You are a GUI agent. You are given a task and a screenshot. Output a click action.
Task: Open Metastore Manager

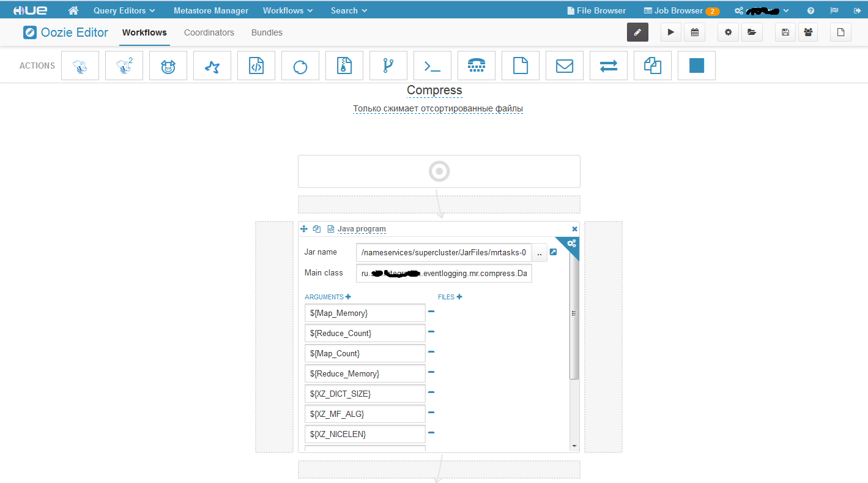(x=211, y=10)
